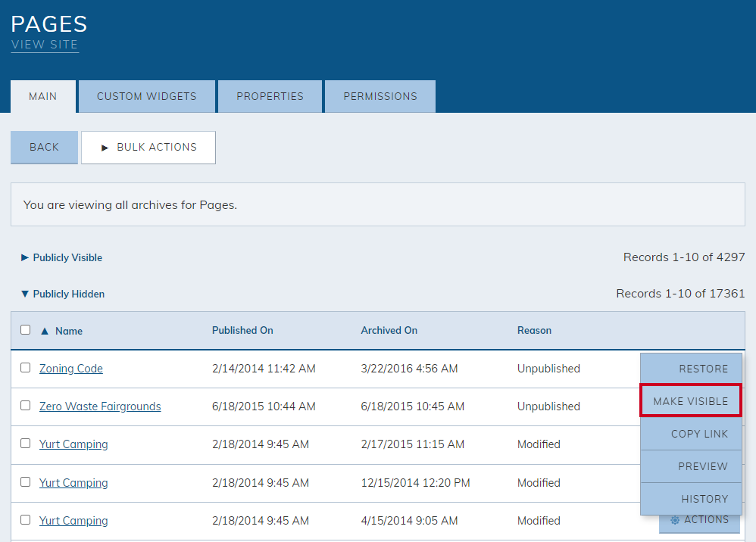Viewport: 756px width, 542px height.
Task: Click the '2/17/2015 11:15 AM' archived date
Action: pyautogui.click(x=413, y=444)
